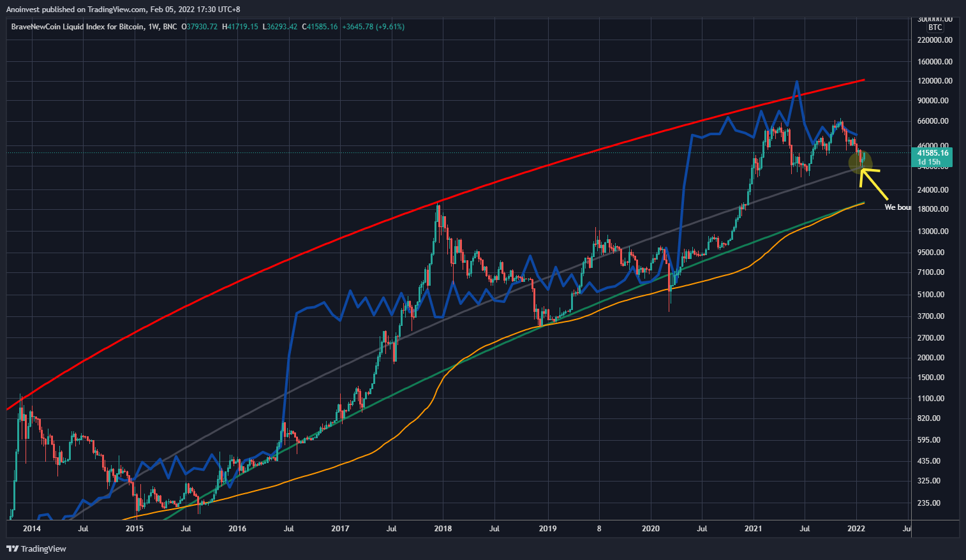Click the 2018 label on time axis
This screenshot has width=966, height=560.
pyautogui.click(x=443, y=529)
